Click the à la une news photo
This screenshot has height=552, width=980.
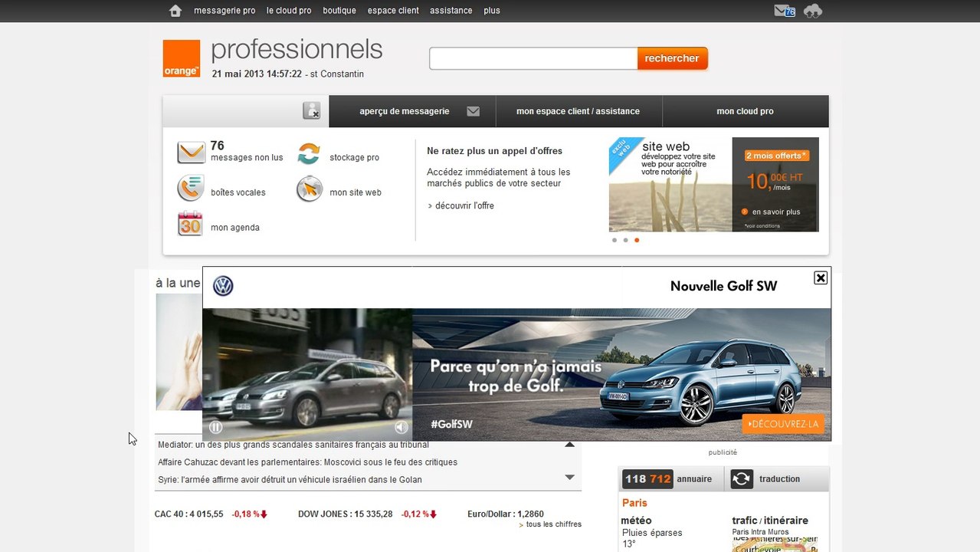click(179, 352)
